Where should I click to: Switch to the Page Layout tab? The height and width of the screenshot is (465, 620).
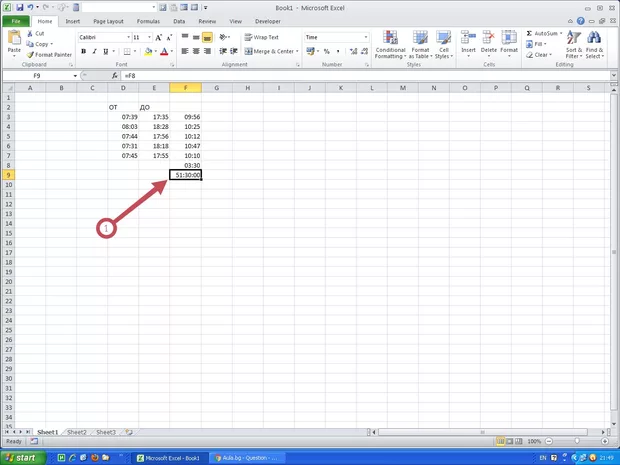tap(108, 21)
